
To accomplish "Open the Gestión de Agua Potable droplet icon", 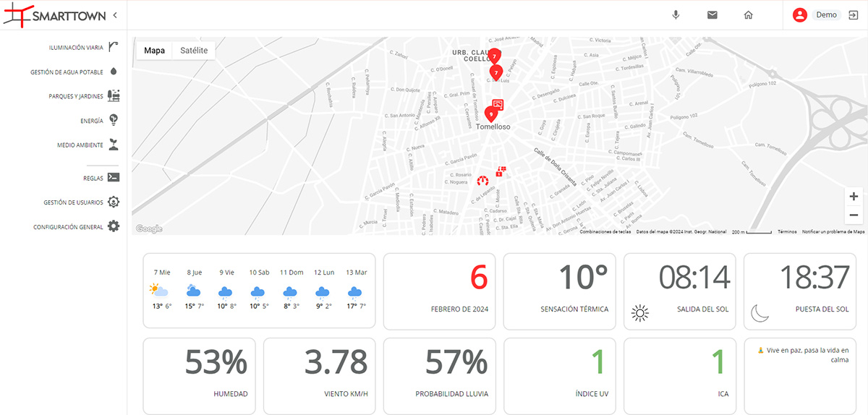I will coord(114,72).
